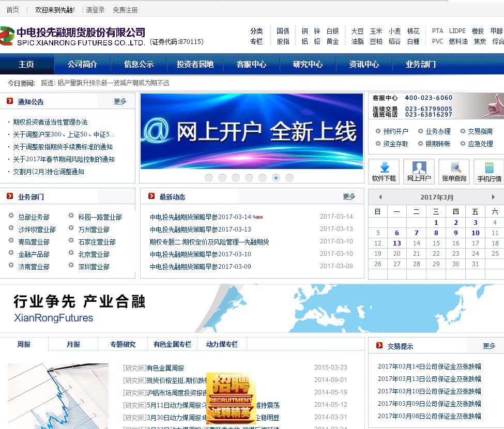Click the 软件下载 download icon
This screenshot has height=429, width=504.
[384, 171]
